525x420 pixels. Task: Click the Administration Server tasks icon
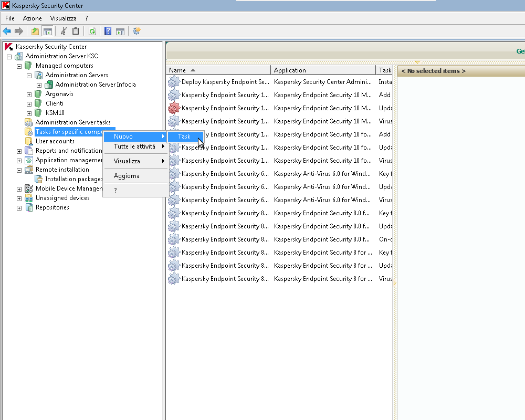[29, 122]
